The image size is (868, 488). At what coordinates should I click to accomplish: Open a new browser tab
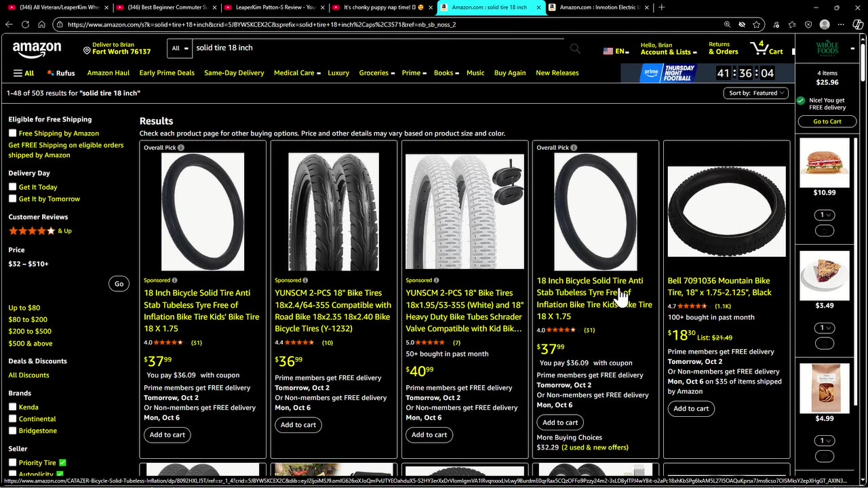[x=662, y=7]
